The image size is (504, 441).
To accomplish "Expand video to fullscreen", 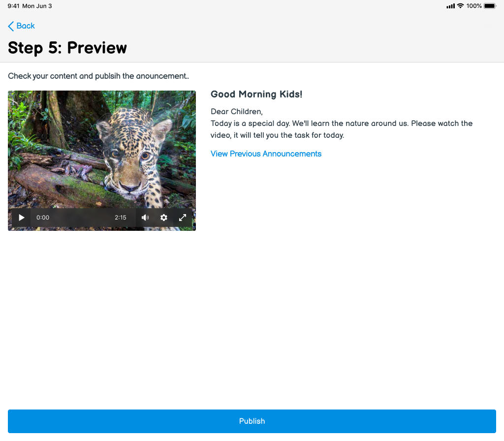I will coord(183,218).
